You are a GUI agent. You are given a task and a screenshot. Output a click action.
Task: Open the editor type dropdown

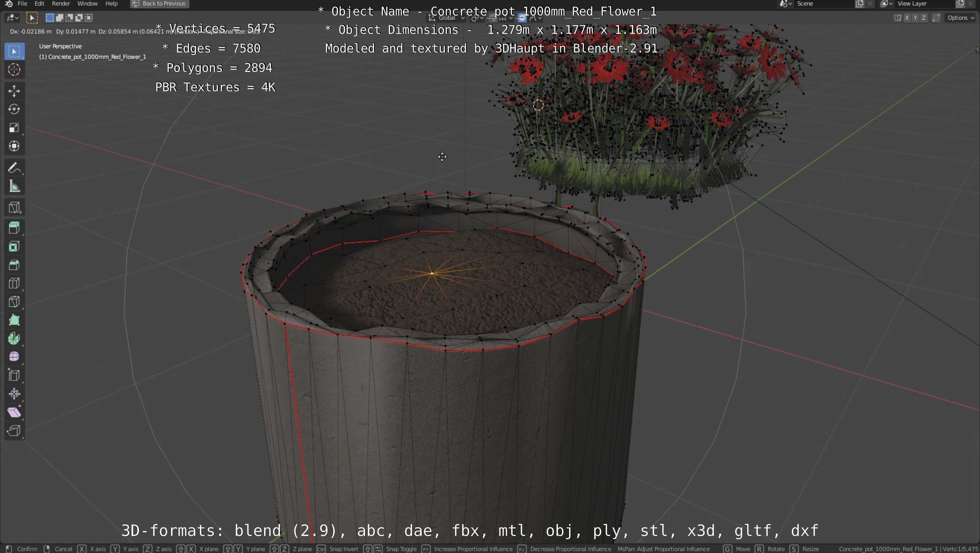12,18
